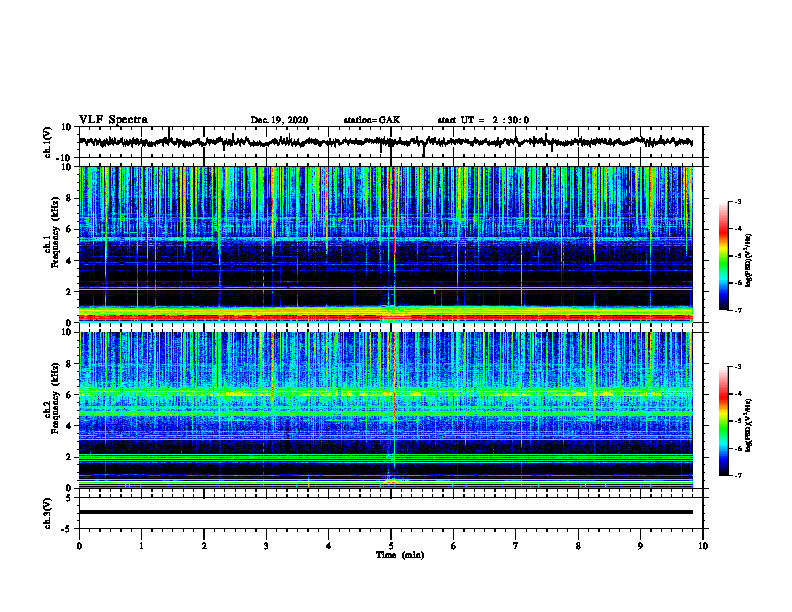Click the "ch.3(V)" axis label
The height and width of the screenshot is (612, 792).
point(48,513)
